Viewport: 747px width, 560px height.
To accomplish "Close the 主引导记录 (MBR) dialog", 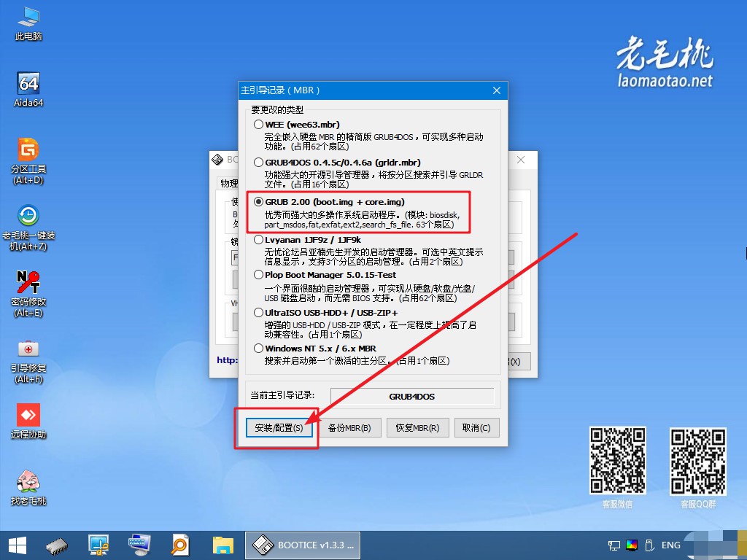I will [x=496, y=90].
